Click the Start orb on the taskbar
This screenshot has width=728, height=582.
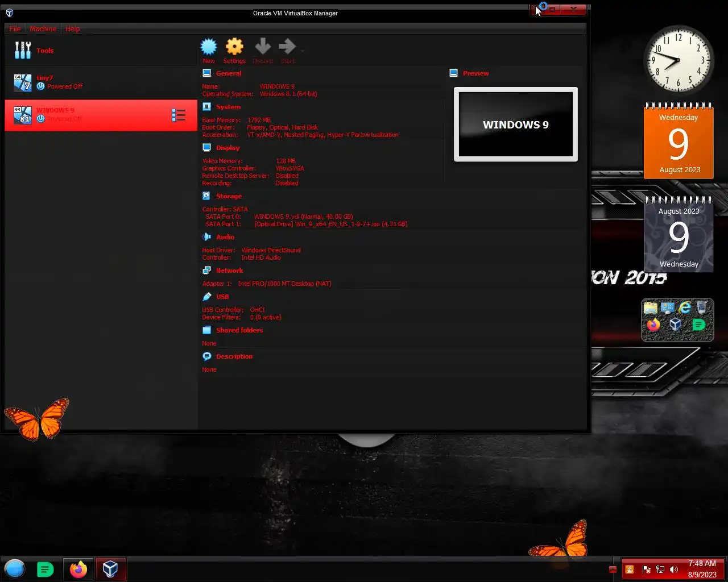(x=15, y=569)
